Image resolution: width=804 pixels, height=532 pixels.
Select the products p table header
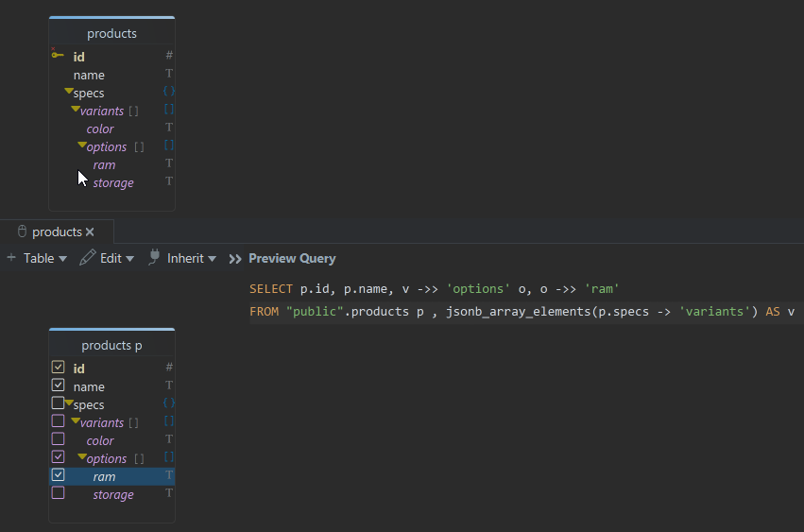click(111, 345)
